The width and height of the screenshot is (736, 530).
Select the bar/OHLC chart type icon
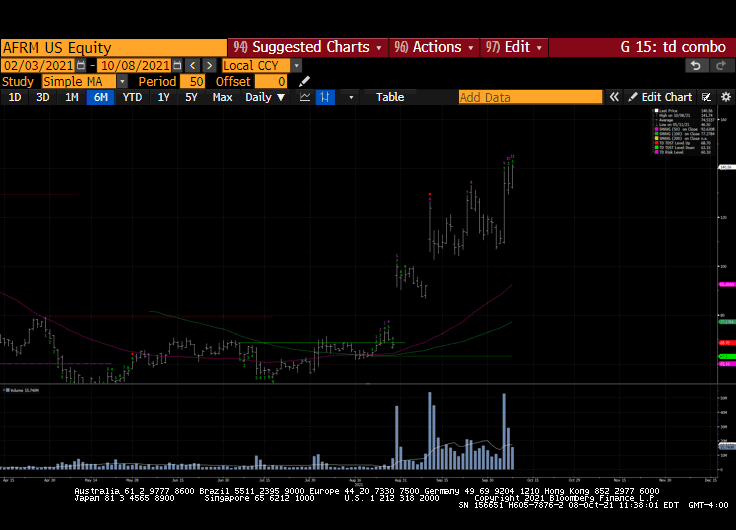coord(325,97)
